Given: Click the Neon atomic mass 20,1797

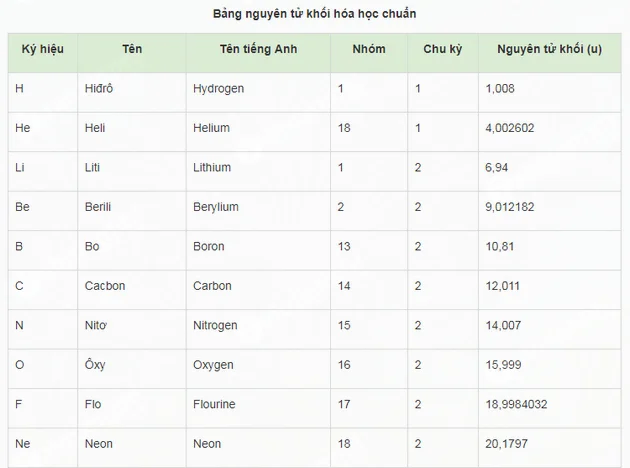Looking at the screenshot, I should [x=506, y=443].
